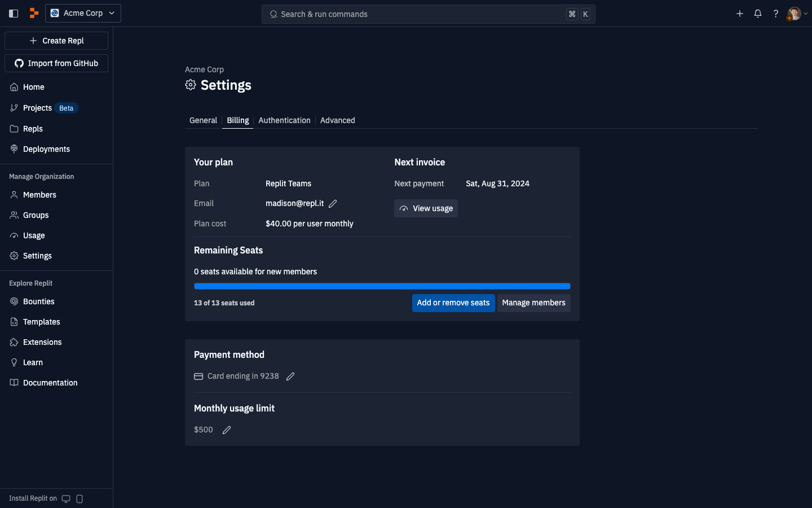Open the help question mark
This screenshot has width=812, height=508.
(x=776, y=14)
